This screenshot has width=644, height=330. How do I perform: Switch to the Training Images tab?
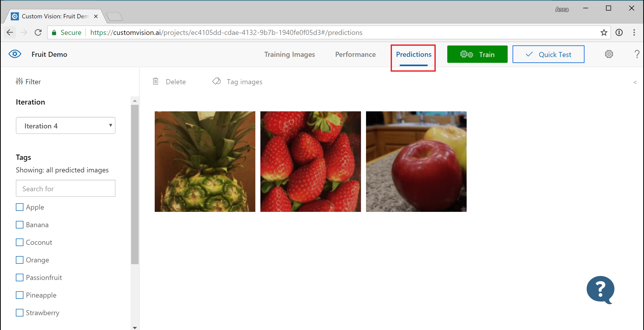(x=289, y=54)
